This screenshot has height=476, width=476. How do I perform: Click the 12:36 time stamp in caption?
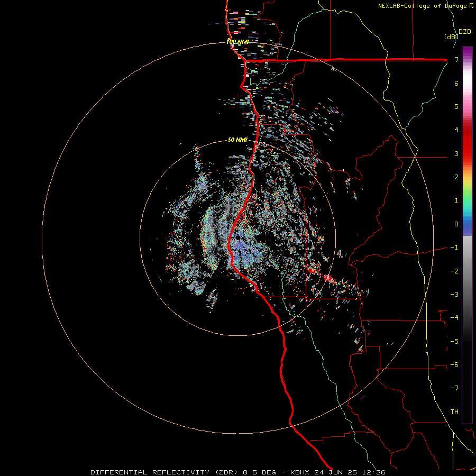pyautogui.click(x=375, y=472)
